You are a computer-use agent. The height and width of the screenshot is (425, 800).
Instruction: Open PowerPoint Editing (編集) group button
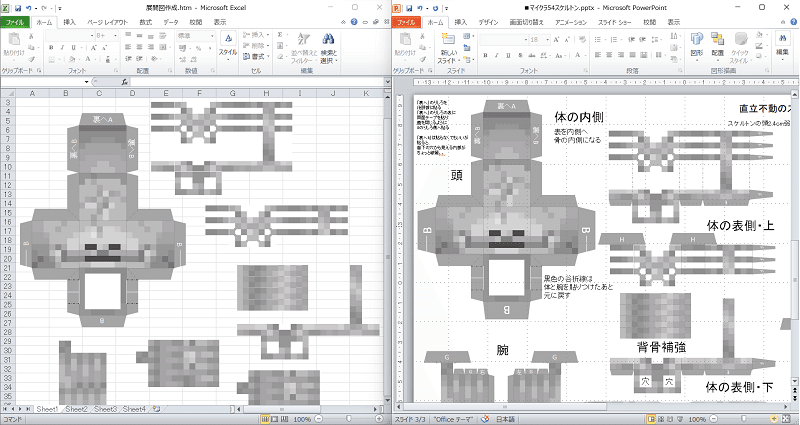(783, 46)
